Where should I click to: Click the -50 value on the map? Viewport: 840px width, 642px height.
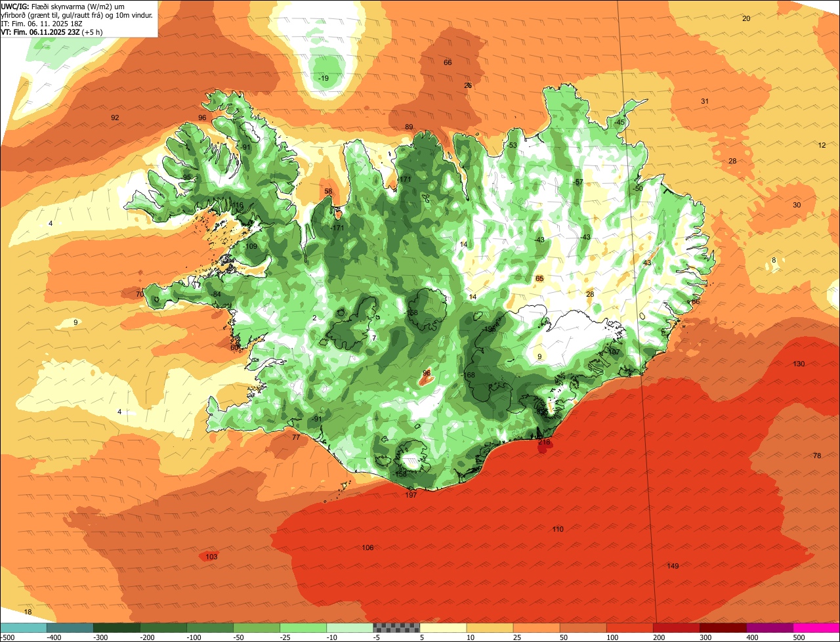(637, 188)
